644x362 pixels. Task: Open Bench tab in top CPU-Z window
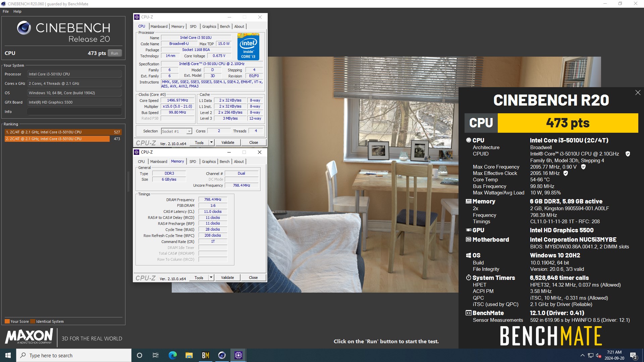click(225, 26)
